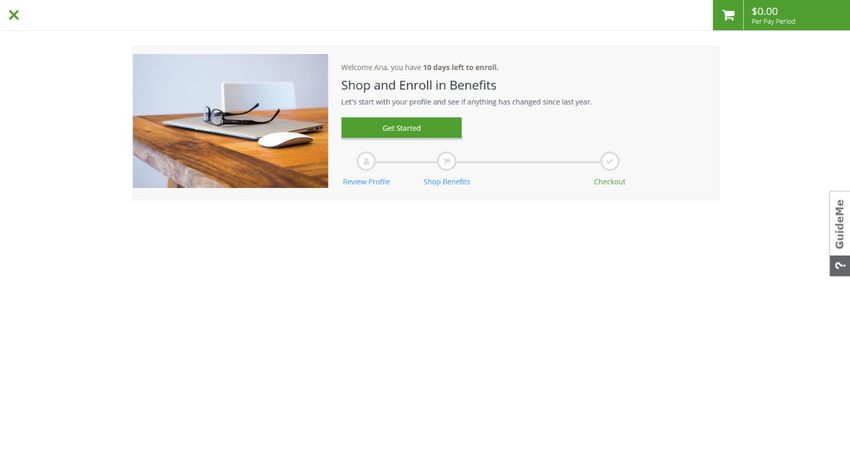Screen dimensions: 850x459
Task: Start enrollment with the Get Started button
Action: [401, 128]
